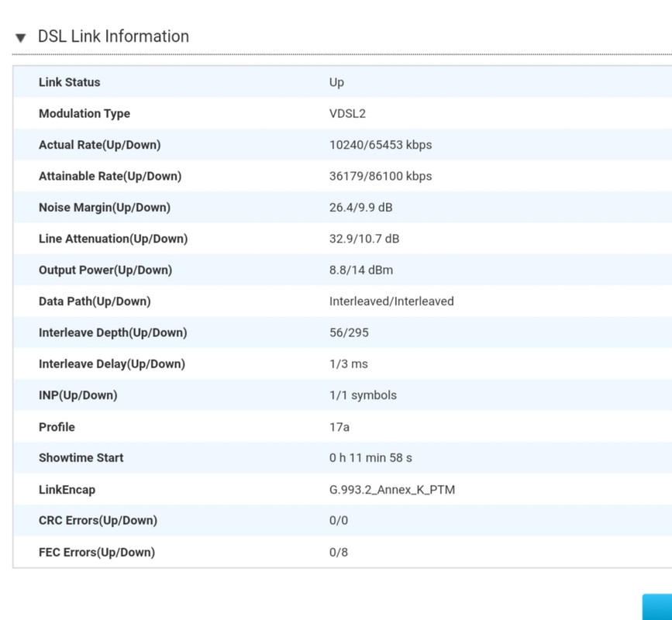Image resolution: width=672 pixels, height=620 pixels.
Task: Select the FEC Errors(Up/Down) label
Action: [x=97, y=553]
